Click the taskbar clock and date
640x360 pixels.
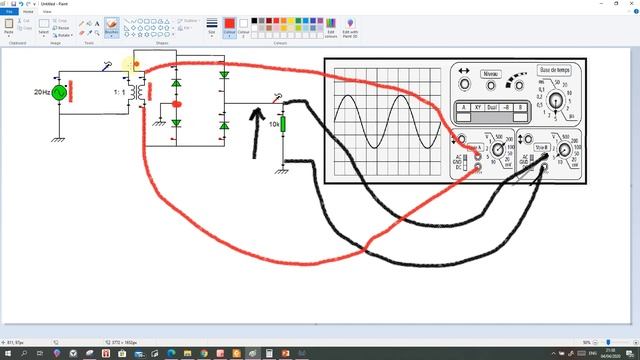tap(611, 353)
